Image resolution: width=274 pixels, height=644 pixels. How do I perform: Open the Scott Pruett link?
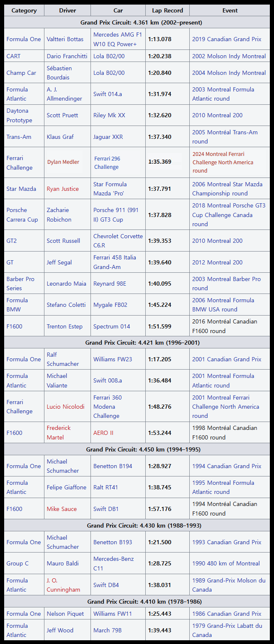[62, 115]
